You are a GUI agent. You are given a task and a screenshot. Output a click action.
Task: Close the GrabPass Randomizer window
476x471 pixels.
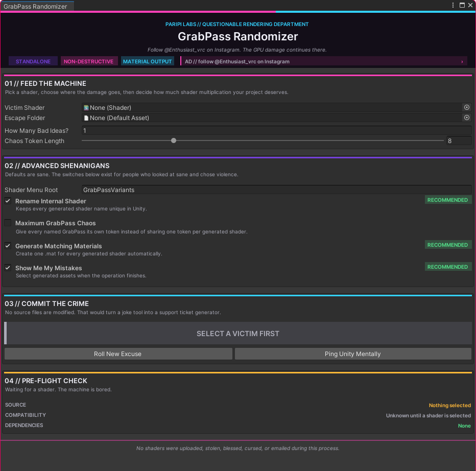tap(470, 5)
